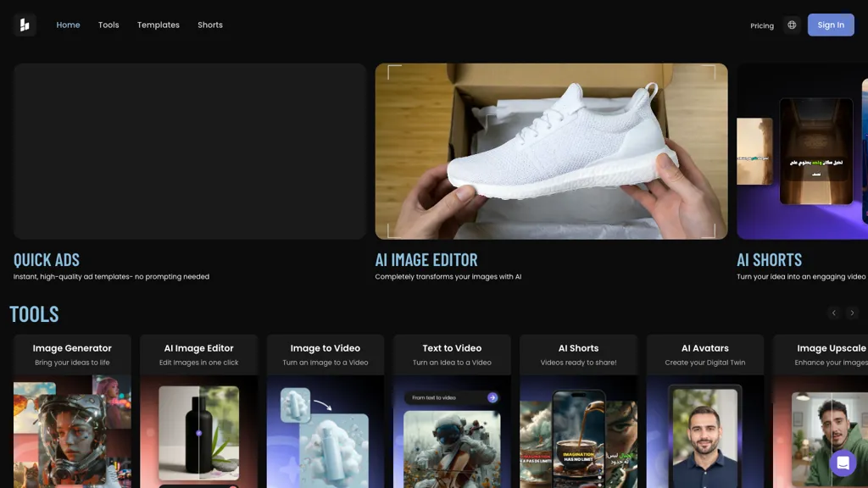
Task: Switch to Shorts section
Action: click(210, 25)
